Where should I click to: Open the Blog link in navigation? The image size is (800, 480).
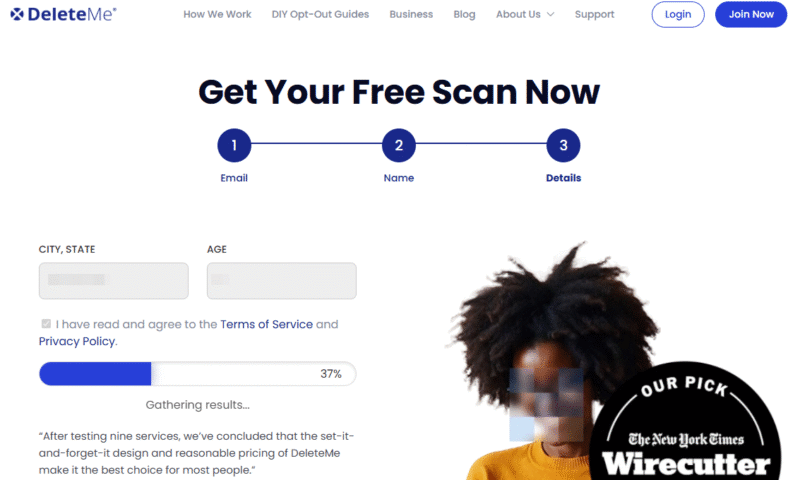[464, 14]
